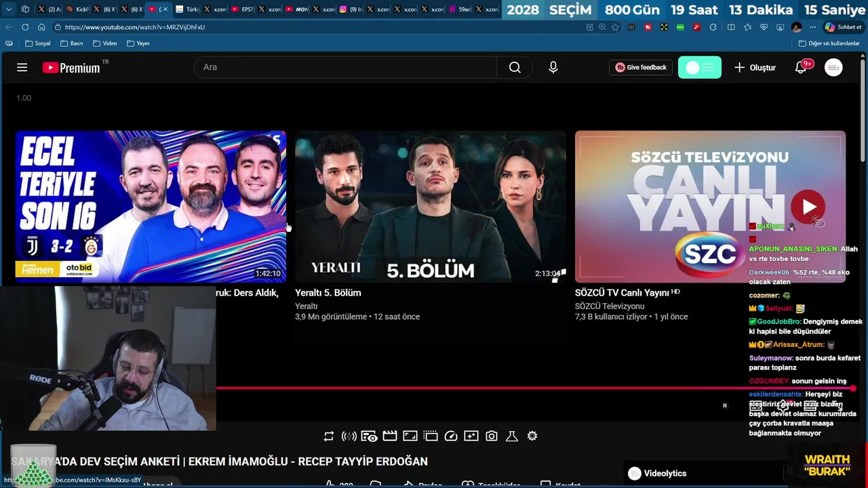
Task: Toggle the teal switch extension button
Action: click(x=700, y=67)
